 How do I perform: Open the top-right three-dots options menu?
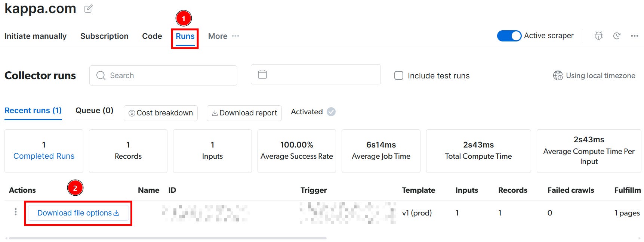pyautogui.click(x=635, y=36)
